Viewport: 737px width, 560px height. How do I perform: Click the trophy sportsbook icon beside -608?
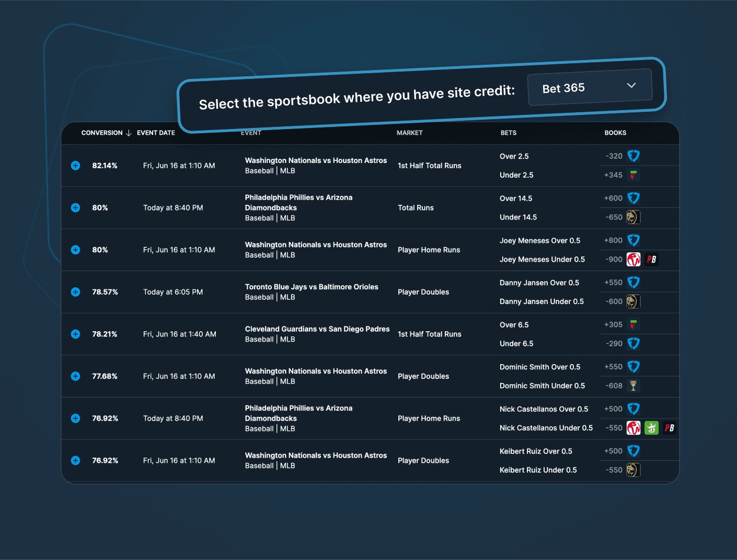click(634, 386)
